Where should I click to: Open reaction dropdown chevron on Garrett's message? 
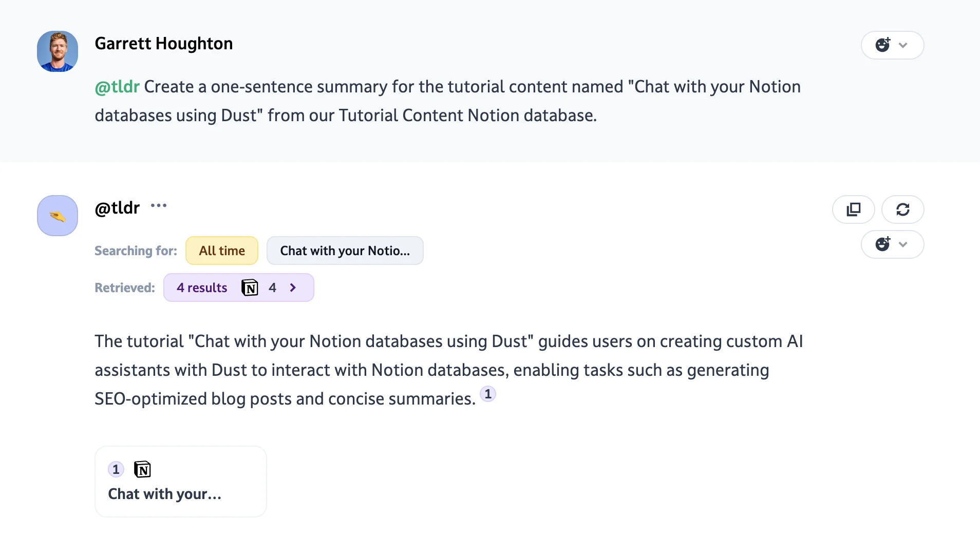tap(903, 45)
